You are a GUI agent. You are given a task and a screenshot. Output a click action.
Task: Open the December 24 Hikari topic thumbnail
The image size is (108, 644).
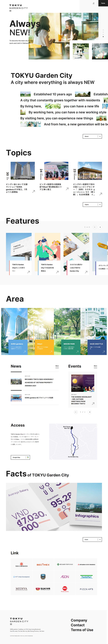(56, 171)
